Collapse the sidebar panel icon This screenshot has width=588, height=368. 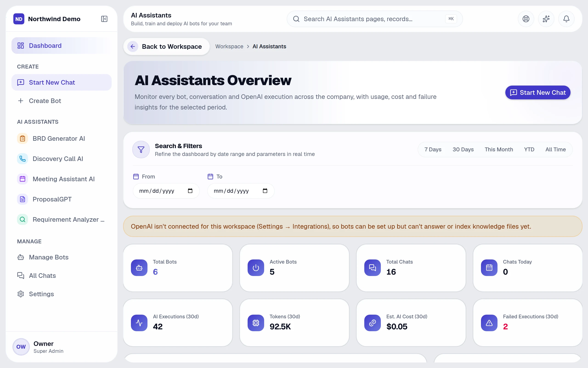coord(104,19)
